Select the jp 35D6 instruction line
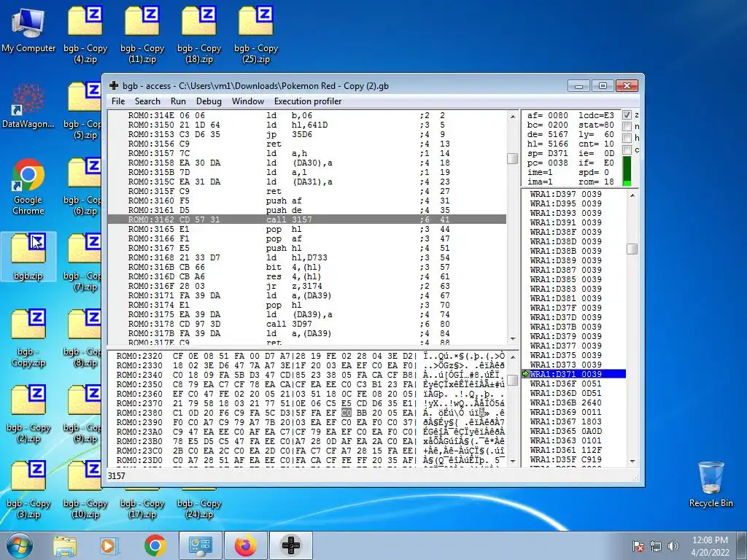 (x=307, y=134)
